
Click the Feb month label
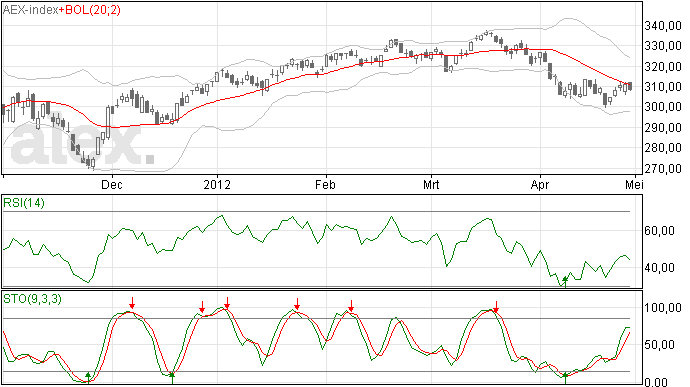pyautogui.click(x=325, y=184)
